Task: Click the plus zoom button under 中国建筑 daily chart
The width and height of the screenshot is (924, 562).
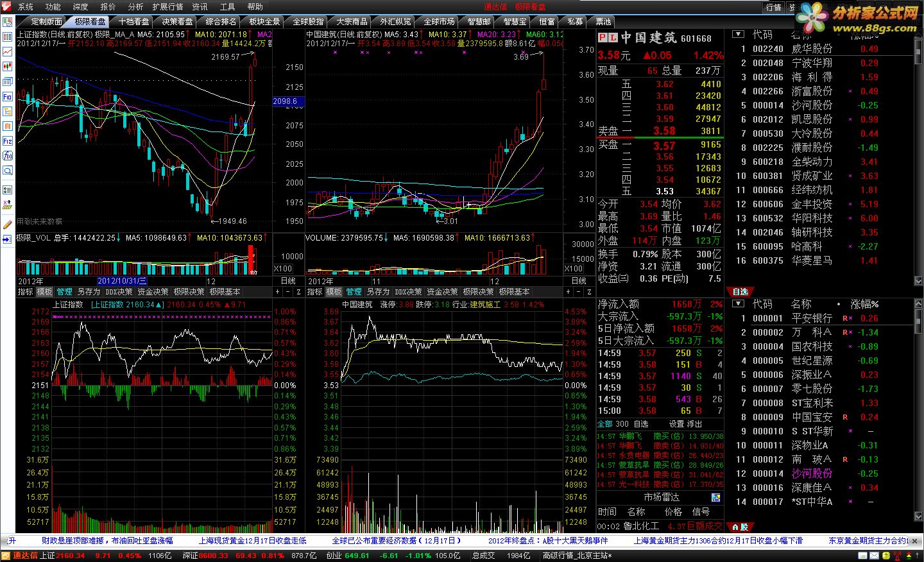Action: coord(568,292)
